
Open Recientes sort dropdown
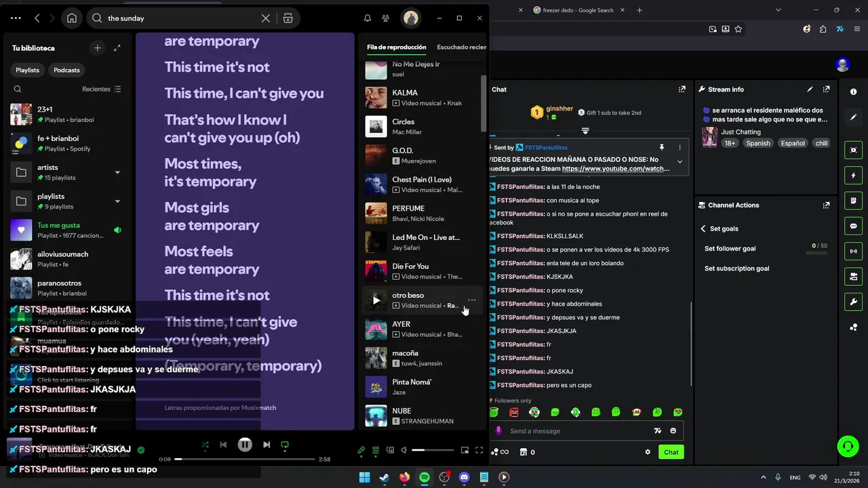[x=102, y=89]
